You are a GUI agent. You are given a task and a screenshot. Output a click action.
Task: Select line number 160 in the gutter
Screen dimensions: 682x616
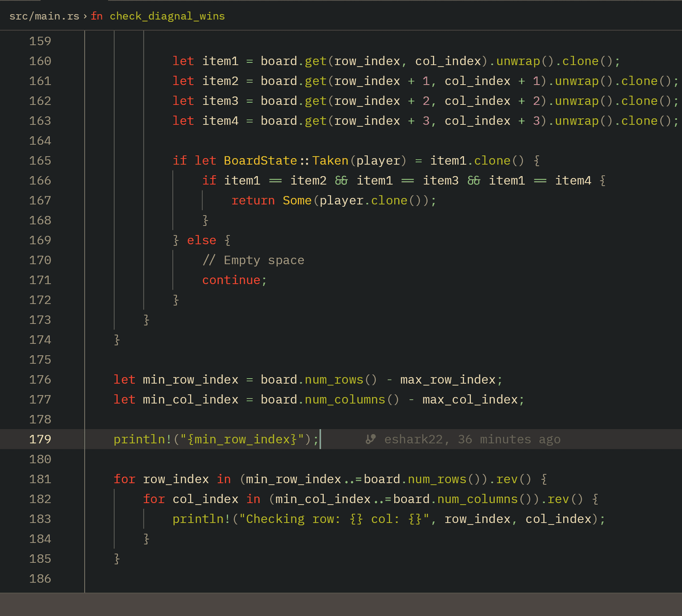pyautogui.click(x=40, y=61)
